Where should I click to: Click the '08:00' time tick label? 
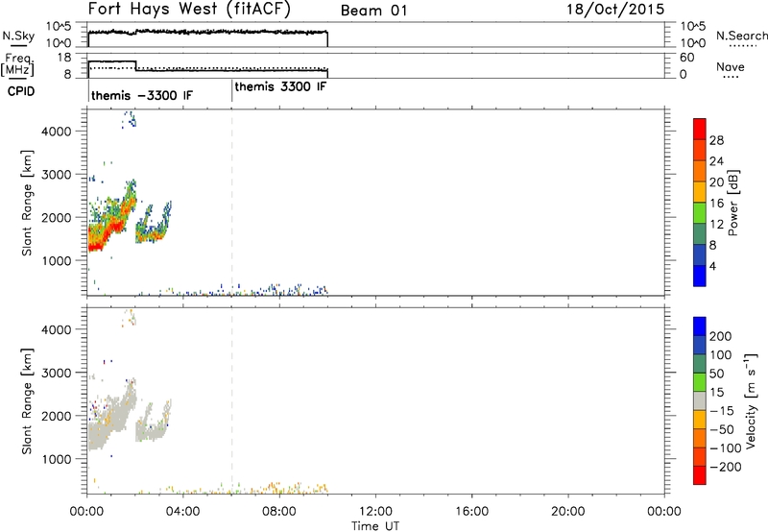(x=279, y=512)
